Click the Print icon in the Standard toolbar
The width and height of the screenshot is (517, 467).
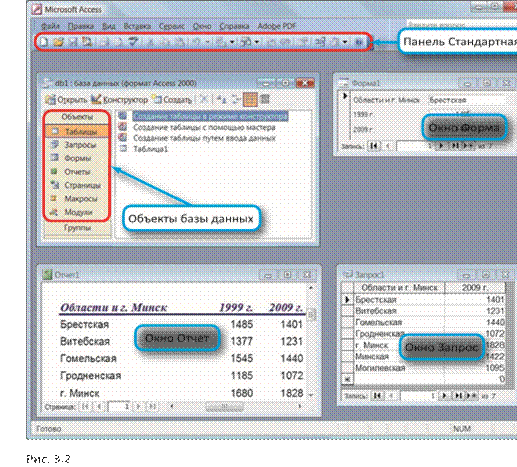[x=103, y=42]
